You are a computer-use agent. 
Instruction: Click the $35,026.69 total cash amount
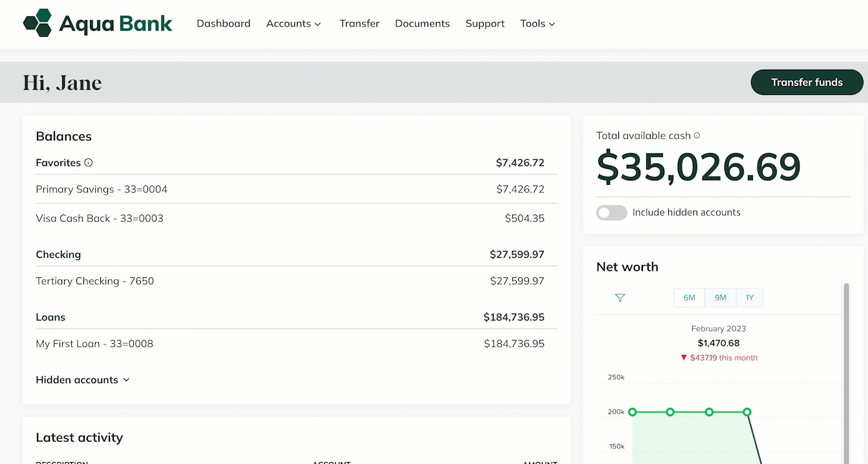pyautogui.click(x=699, y=167)
